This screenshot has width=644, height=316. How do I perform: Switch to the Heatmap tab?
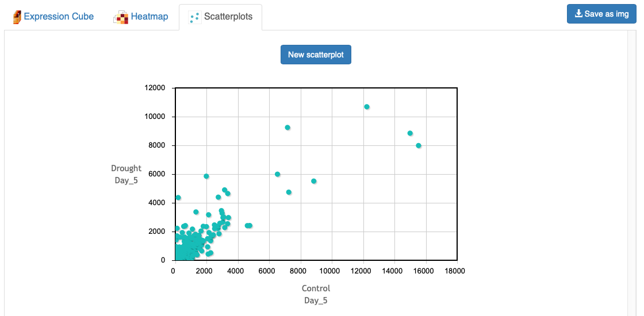point(149,17)
